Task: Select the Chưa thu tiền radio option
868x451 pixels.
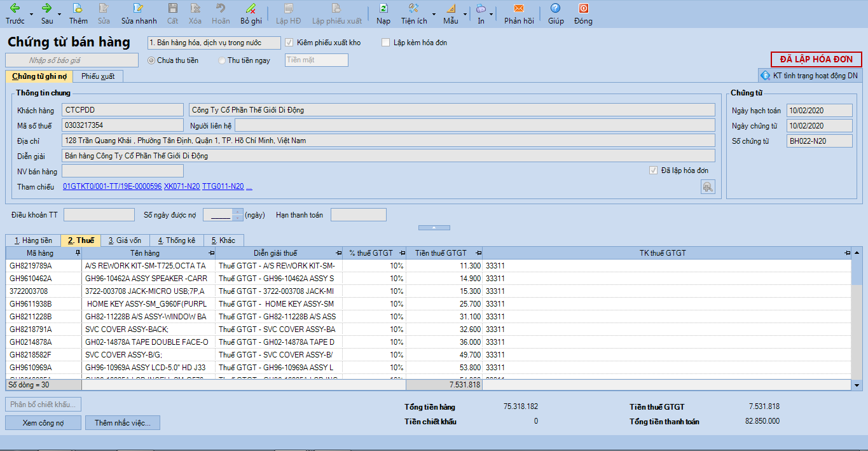Action: tap(151, 60)
